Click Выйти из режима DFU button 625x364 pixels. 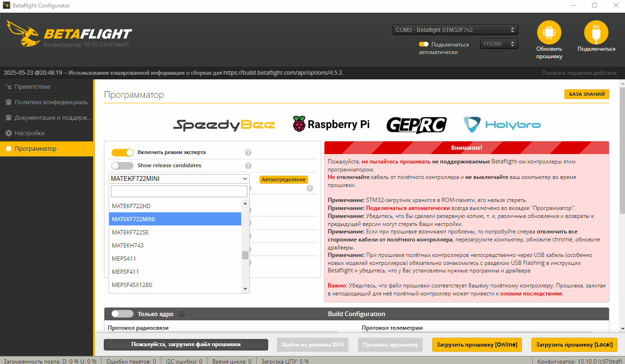click(313, 345)
